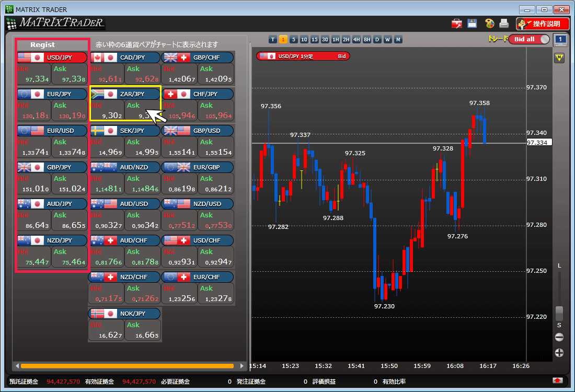Select the AUD/CHF currency pair header

[x=125, y=240]
